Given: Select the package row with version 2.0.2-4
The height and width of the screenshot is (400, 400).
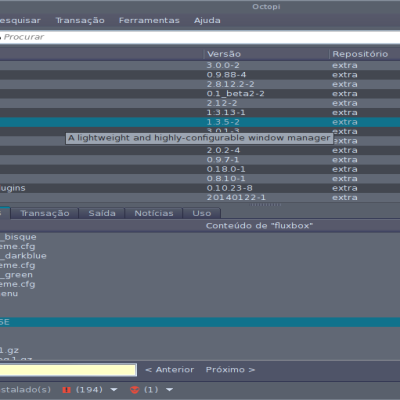Looking at the screenshot, I should (200, 150).
